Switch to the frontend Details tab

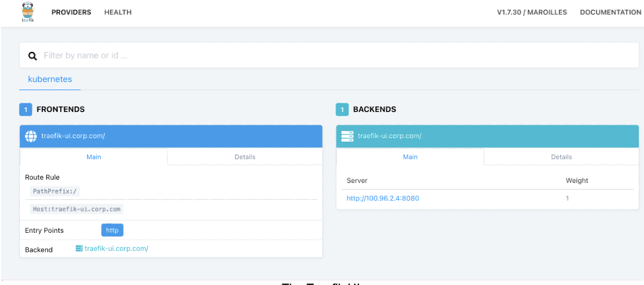tap(245, 157)
